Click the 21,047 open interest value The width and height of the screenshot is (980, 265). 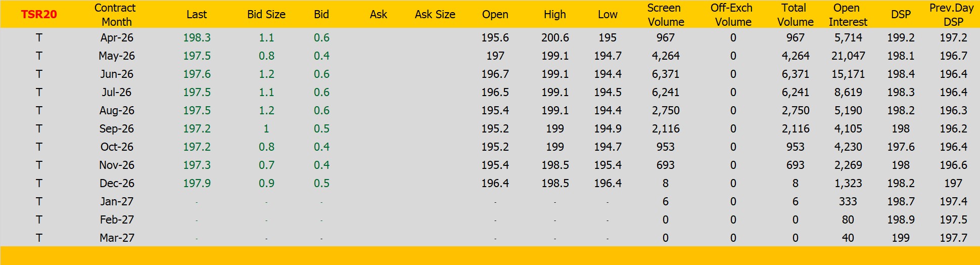[848, 56]
